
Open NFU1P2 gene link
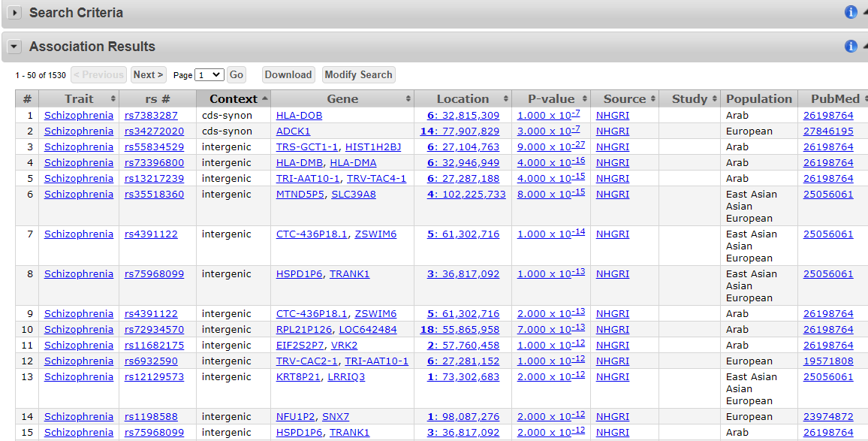296,417
